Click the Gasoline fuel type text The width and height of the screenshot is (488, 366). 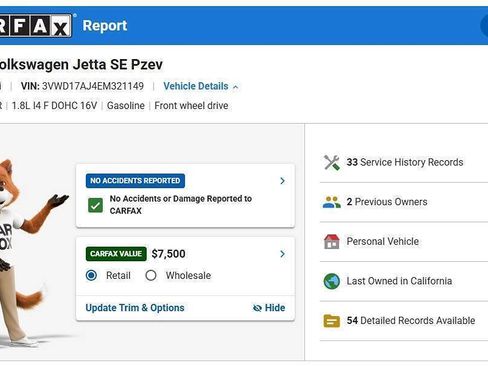pyautogui.click(x=126, y=106)
